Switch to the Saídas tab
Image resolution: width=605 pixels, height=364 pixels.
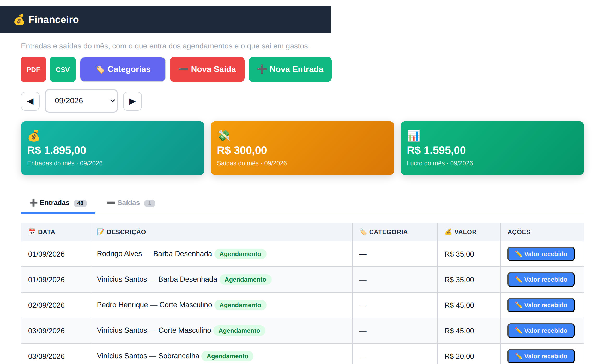131,203
